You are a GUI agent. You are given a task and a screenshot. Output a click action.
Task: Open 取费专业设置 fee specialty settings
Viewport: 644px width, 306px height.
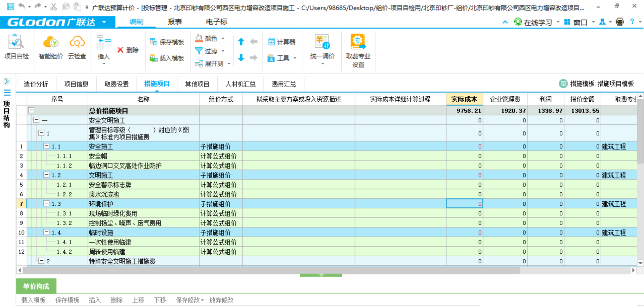click(358, 51)
